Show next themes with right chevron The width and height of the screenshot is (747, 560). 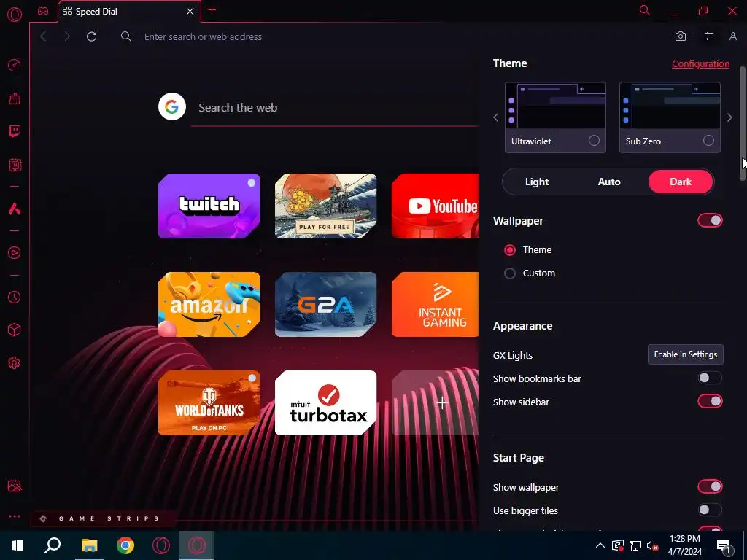(x=729, y=117)
